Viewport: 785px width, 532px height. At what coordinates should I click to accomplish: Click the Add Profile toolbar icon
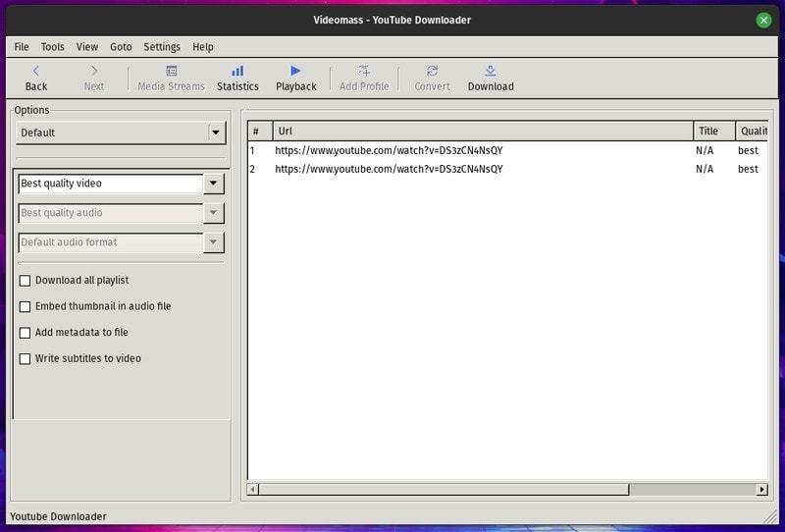pyautogui.click(x=364, y=72)
